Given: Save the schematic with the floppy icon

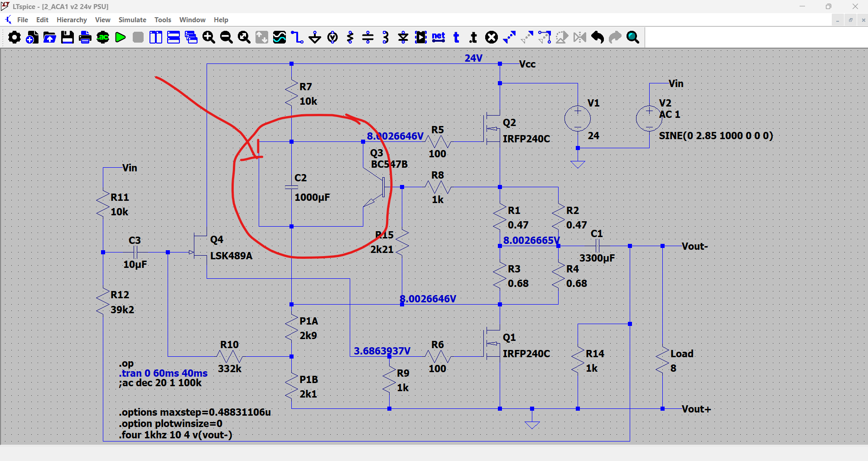Looking at the screenshot, I should coord(68,37).
